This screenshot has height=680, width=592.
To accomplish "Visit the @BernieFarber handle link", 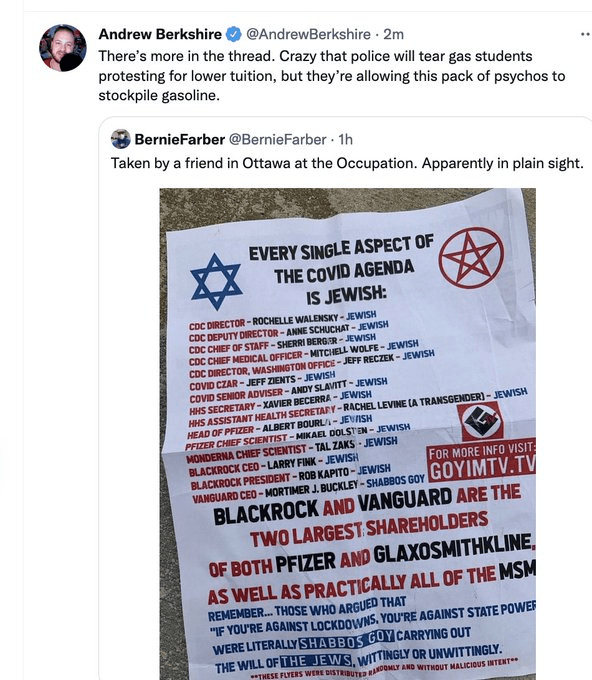I will pos(277,140).
